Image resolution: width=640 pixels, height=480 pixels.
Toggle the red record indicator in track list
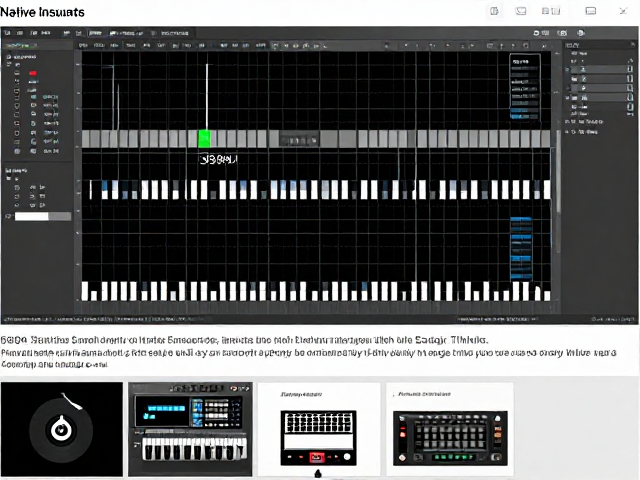click(33, 73)
